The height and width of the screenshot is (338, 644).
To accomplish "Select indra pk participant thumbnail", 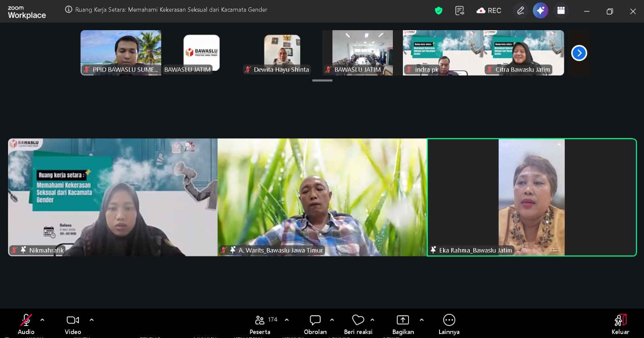I will tap(443, 53).
